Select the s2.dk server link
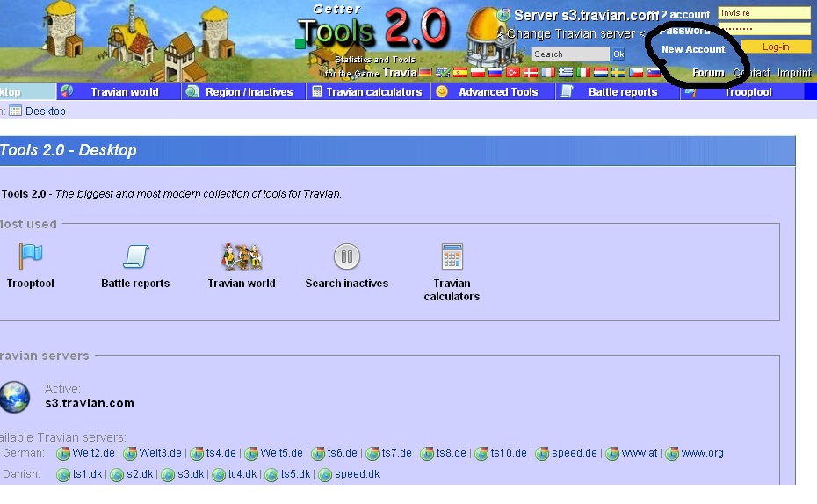 (140, 474)
